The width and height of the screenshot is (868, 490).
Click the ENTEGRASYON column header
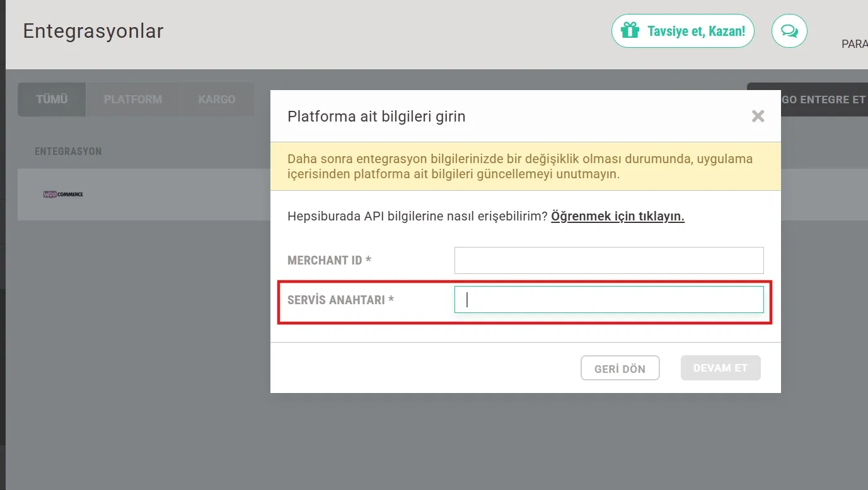tap(68, 151)
